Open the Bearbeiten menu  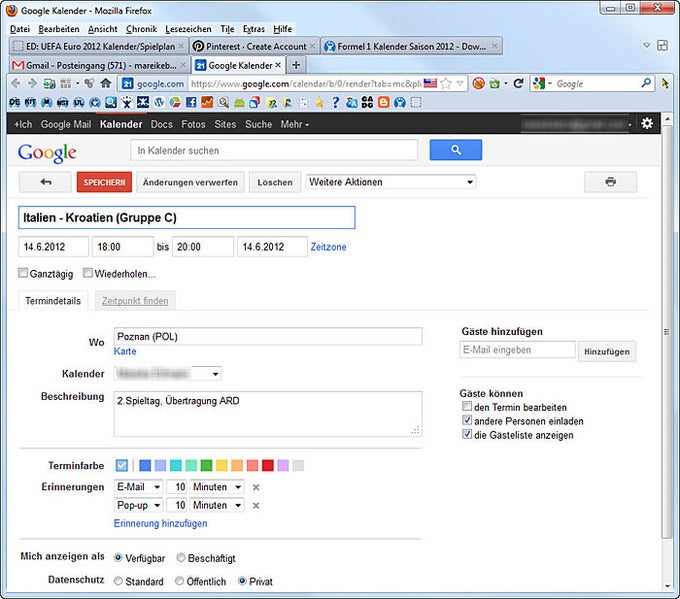coord(59,29)
